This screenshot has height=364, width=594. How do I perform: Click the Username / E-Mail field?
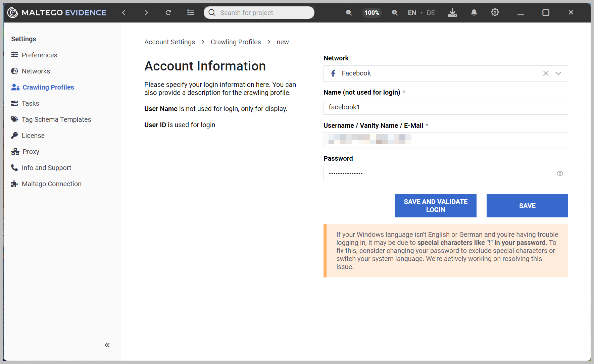[x=446, y=140]
